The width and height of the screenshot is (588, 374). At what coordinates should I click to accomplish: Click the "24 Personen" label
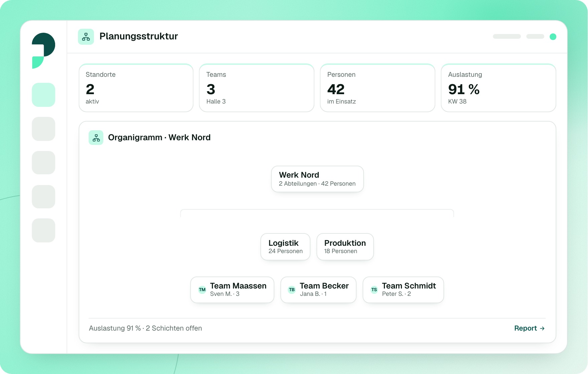286,251
